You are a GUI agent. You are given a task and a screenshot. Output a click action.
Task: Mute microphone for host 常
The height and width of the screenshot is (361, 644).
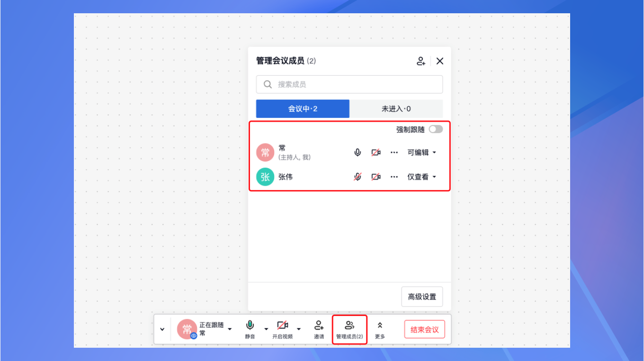pos(358,153)
